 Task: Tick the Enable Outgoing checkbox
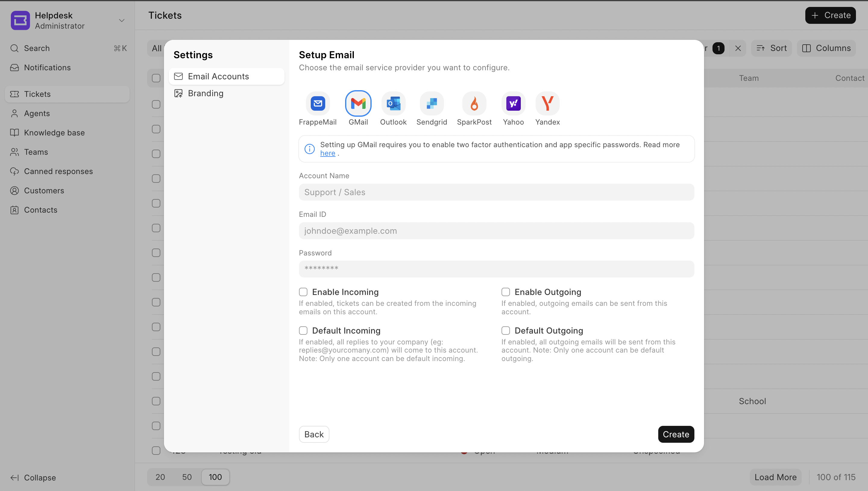pos(505,292)
